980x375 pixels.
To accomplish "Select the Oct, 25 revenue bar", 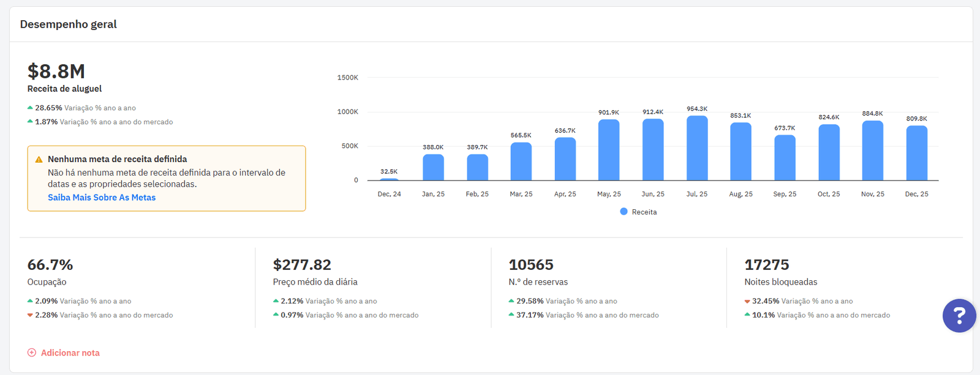I will tap(829, 152).
